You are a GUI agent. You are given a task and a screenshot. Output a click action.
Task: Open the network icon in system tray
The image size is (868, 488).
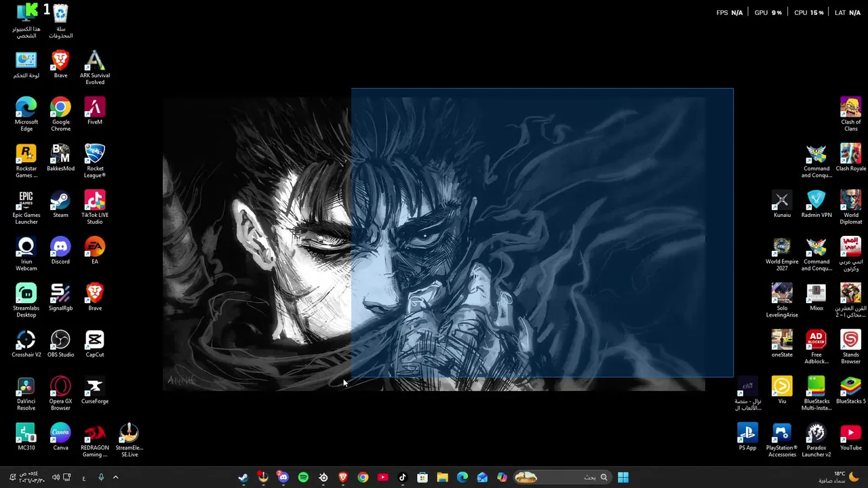(67, 477)
